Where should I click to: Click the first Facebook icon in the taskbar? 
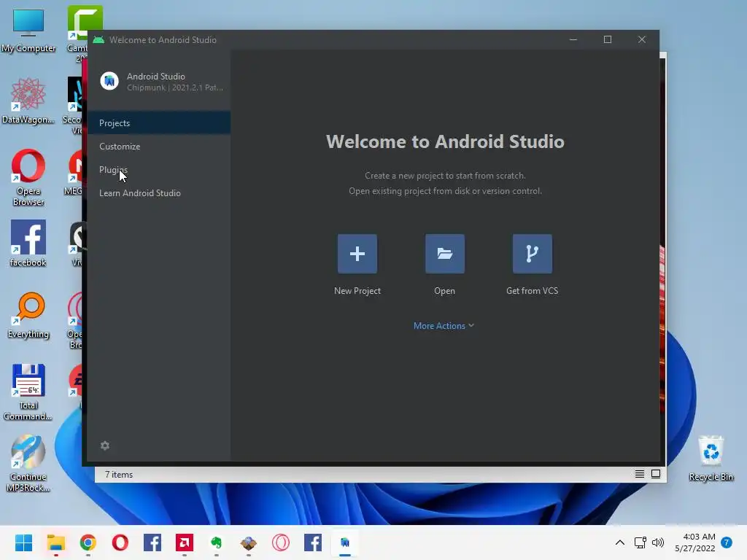click(152, 542)
